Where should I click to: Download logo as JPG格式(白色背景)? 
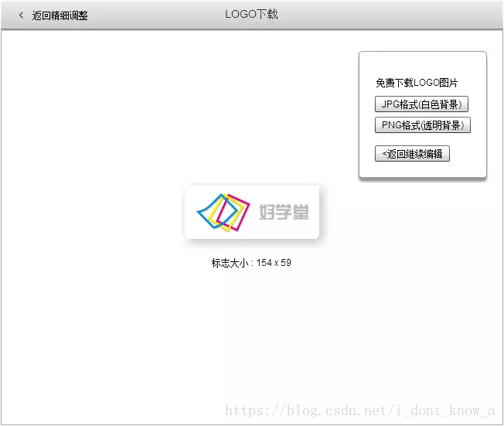point(421,104)
